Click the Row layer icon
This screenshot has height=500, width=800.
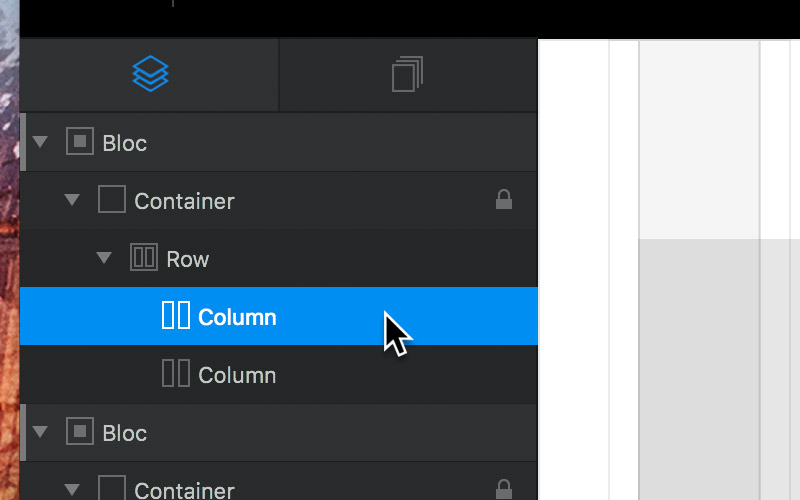pyautogui.click(x=144, y=257)
